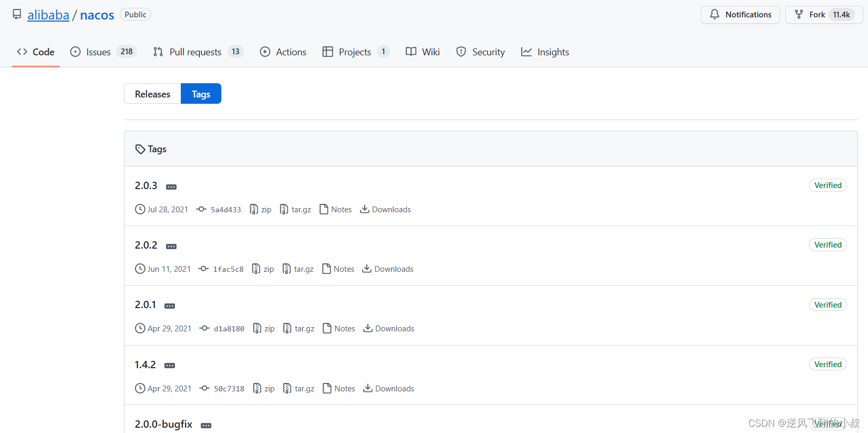
Task: Expand the ellipsis details for tag 2.0.2
Action: [x=171, y=247]
